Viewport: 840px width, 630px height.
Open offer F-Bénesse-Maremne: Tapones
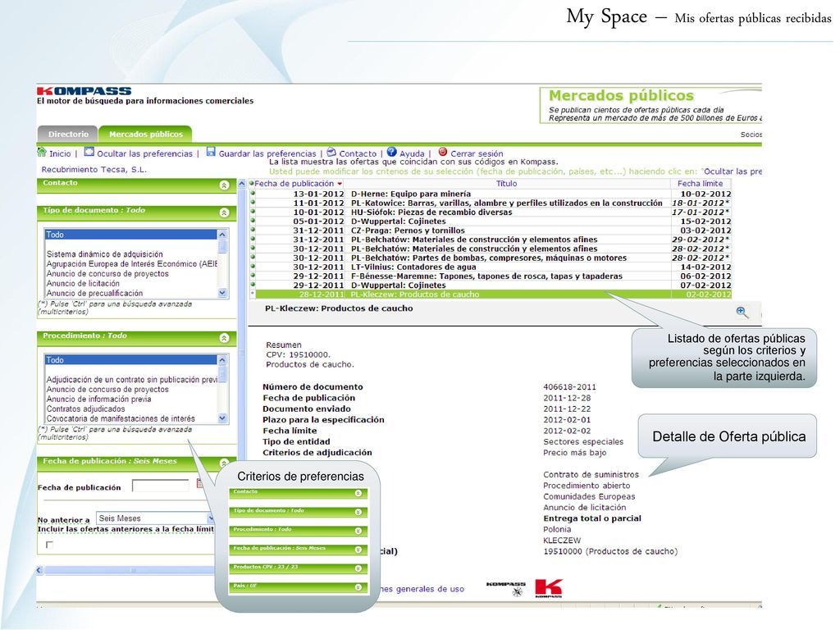(x=486, y=276)
